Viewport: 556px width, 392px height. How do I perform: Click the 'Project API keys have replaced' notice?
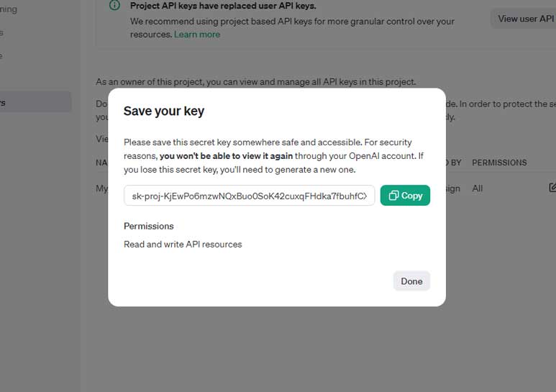[x=223, y=6]
